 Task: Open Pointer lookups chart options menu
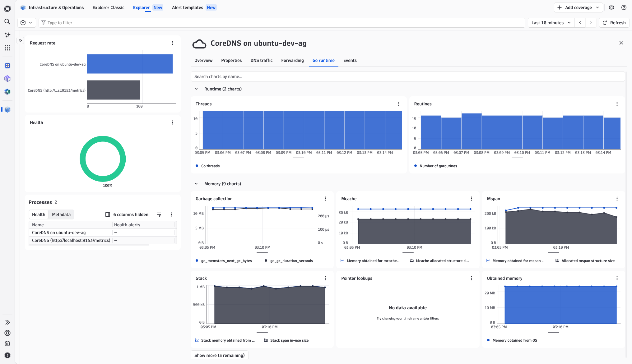pos(472,278)
